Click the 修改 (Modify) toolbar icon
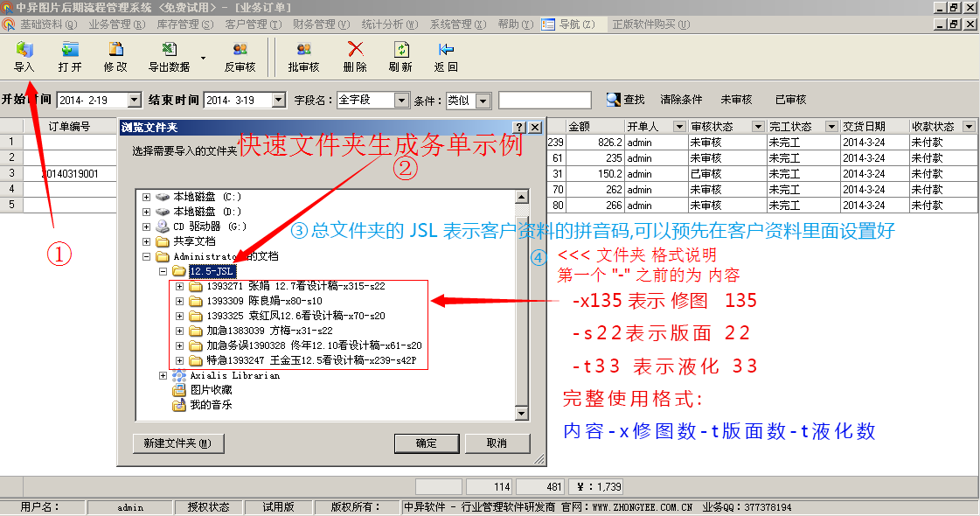This screenshot has height=516, width=980. (x=115, y=51)
